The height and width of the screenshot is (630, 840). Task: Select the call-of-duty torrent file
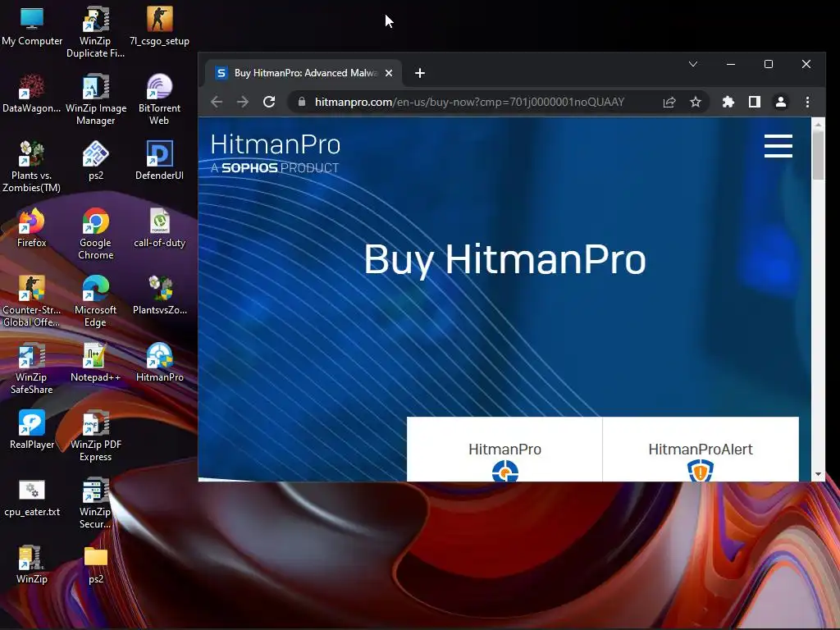pyautogui.click(x=159, y=228)
